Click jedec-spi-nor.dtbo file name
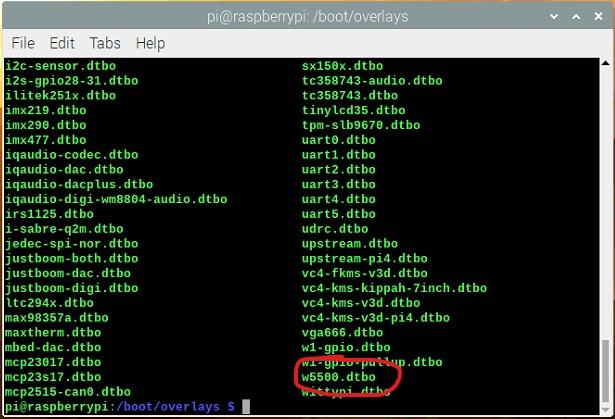615x419 pixels. (72, 244)
